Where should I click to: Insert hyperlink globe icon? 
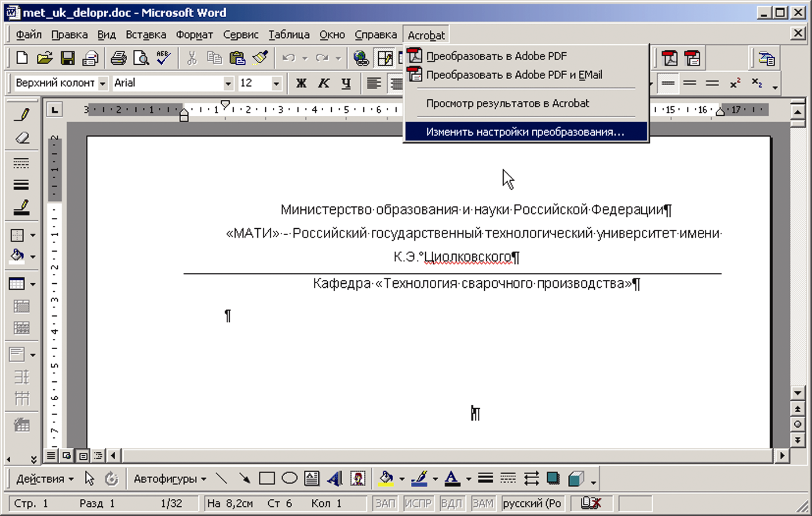click(361, 58)
